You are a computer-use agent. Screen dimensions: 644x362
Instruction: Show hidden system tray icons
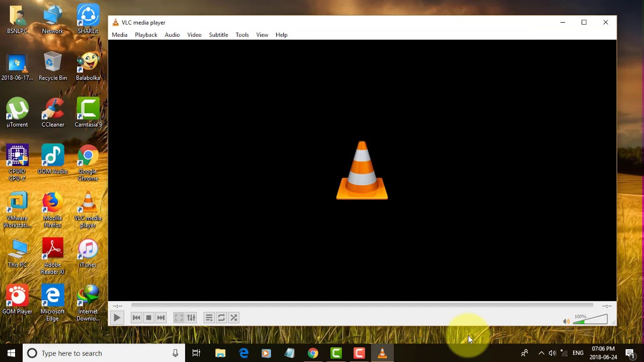pos(541,353)
